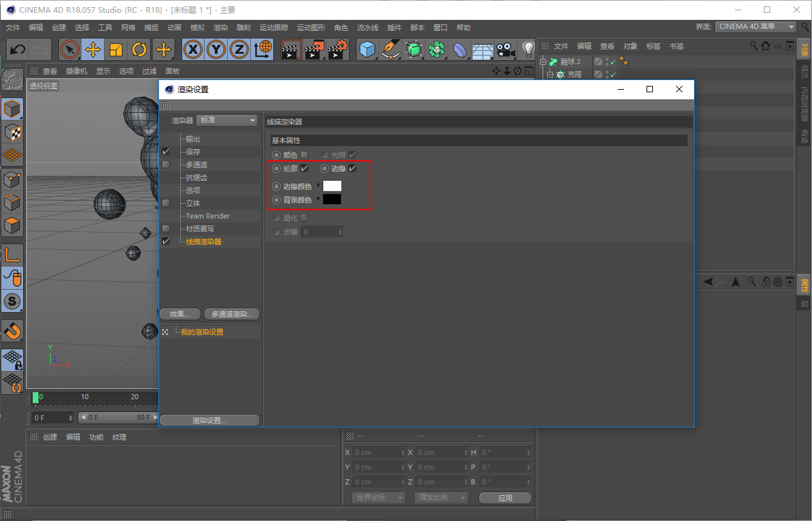Click the 渲染设置... button
Image resolution: width=812 pixels, height=521 pixels.
tap(209, 420)
